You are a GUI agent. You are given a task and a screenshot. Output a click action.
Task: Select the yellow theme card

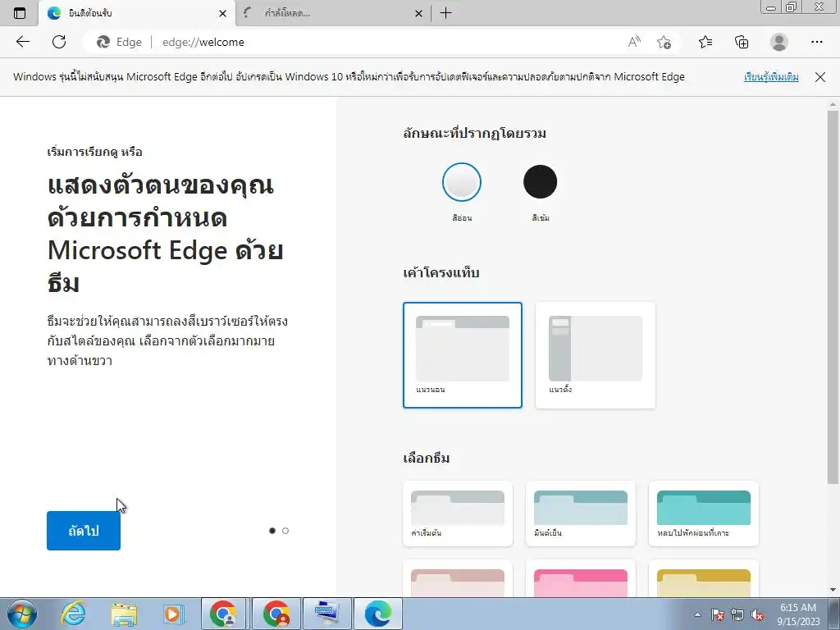coord(703,578)
